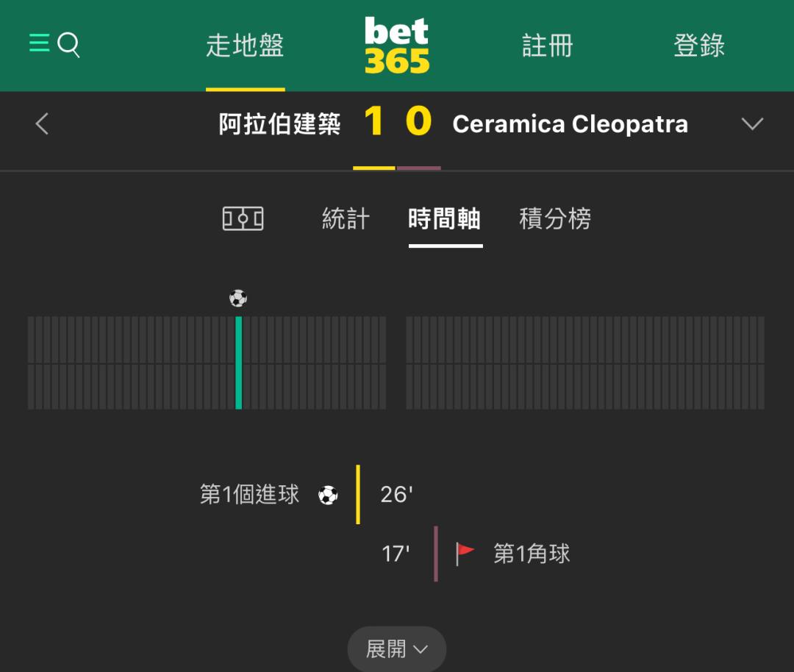The height and width of the screenshot is (672, 794).
Task: Click the search magnifier icon
Action: [x=69, y=45]
